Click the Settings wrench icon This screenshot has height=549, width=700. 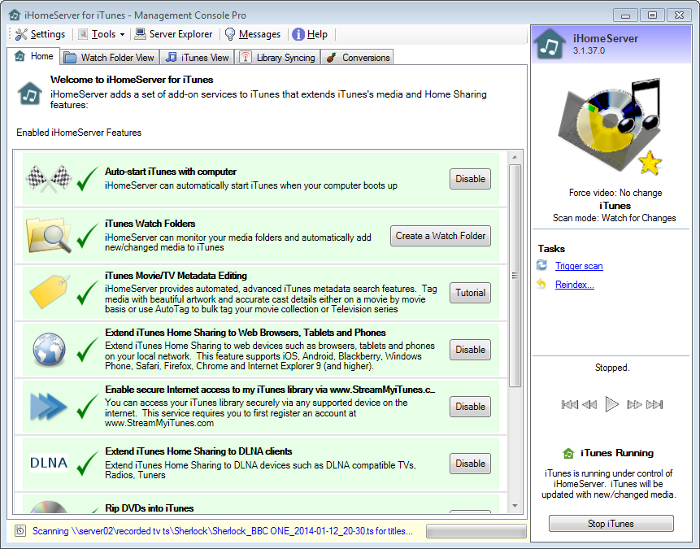21,34
